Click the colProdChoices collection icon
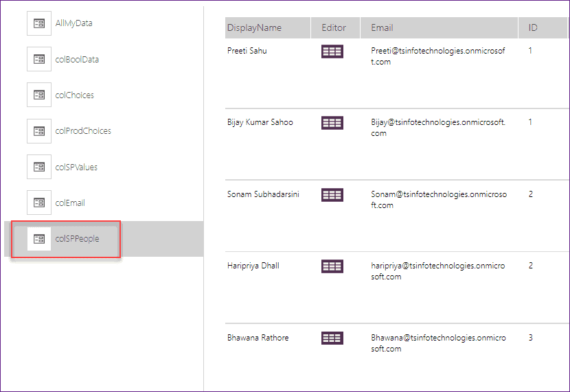 point(39,131)
